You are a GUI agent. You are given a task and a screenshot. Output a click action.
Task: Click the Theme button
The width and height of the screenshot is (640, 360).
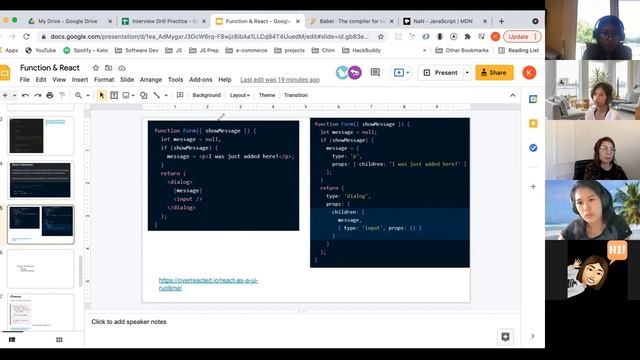[x=267, y=95]
